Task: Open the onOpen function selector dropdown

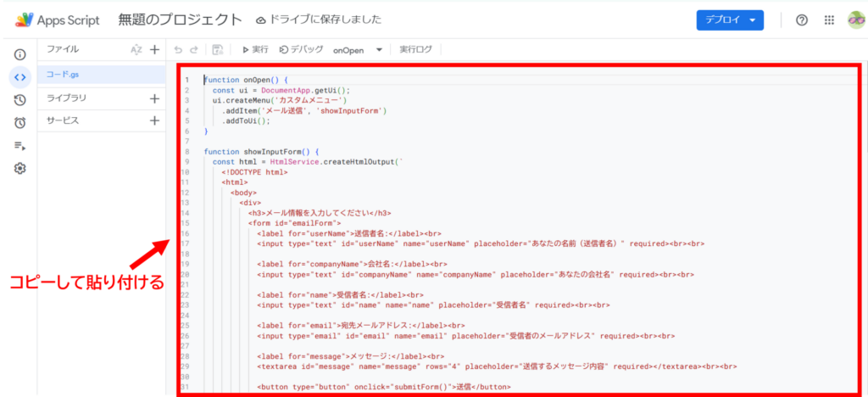Action: tap(358, 50)
